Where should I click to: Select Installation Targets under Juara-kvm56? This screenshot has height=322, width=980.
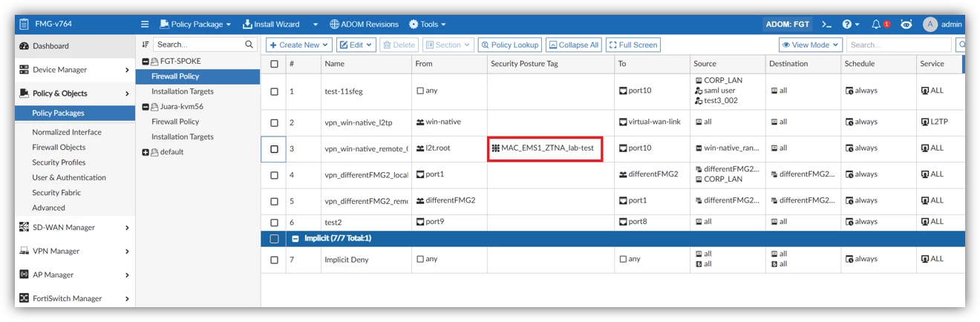click(x=183, y=137)
